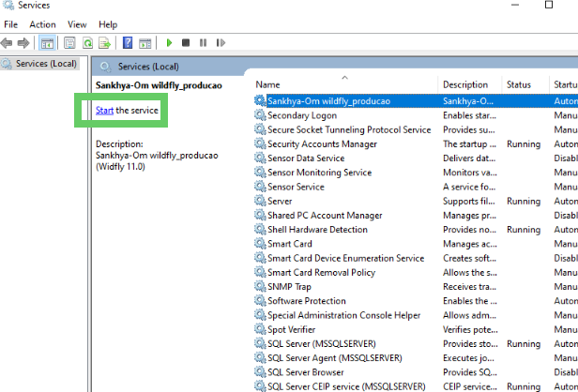
Task: Select SQL Server (MSSQLSERVER)
Action: point(322,344)
